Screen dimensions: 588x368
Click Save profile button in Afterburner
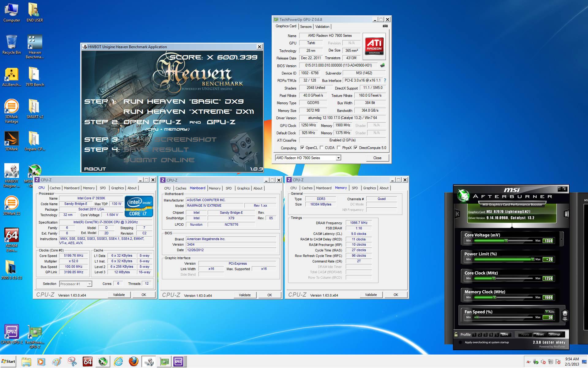click(x=505, y=334)
